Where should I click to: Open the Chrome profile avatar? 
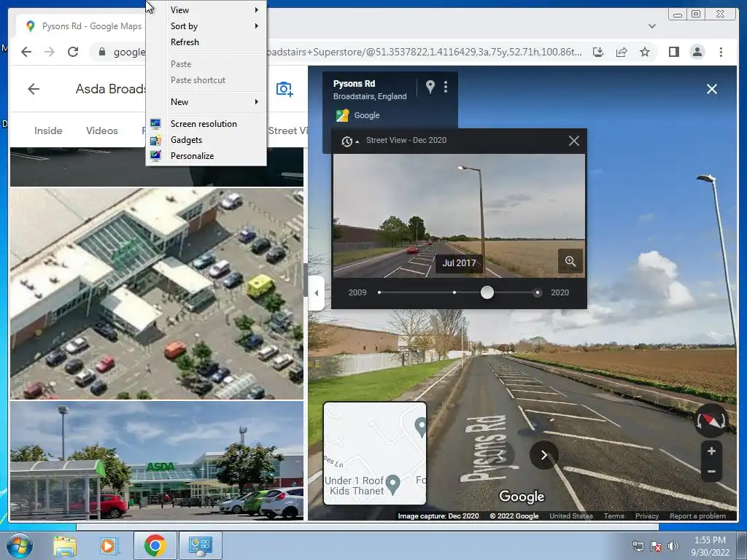coord(697,52)
